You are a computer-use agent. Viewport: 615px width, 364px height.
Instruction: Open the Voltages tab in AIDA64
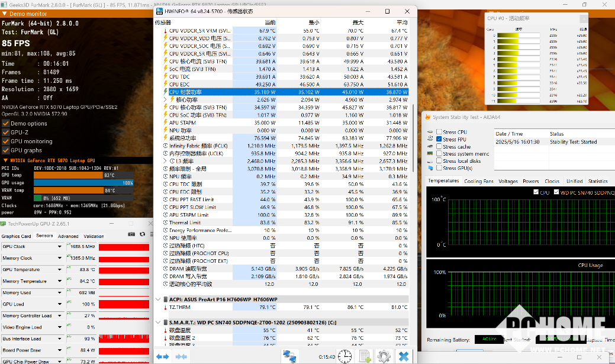(x=508, y=181)
